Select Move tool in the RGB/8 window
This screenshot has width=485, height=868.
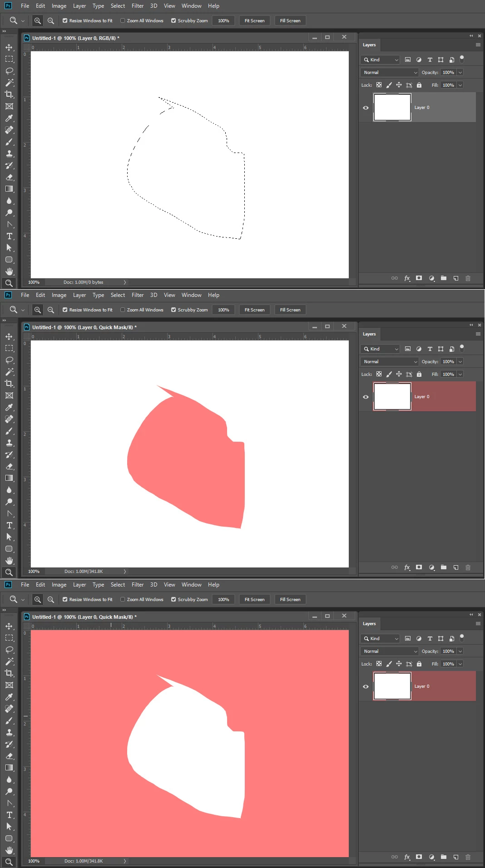pyautogui.click(x=9, y=47)
